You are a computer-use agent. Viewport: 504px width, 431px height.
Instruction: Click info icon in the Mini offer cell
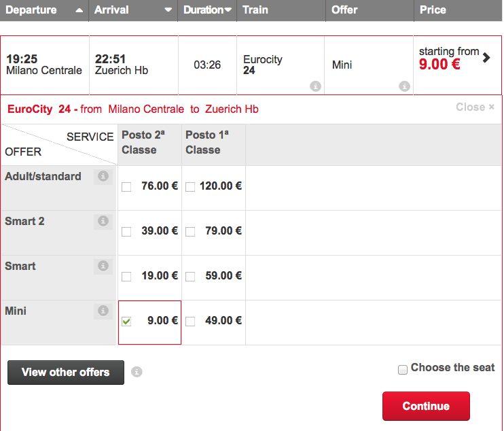coord(405,86)
